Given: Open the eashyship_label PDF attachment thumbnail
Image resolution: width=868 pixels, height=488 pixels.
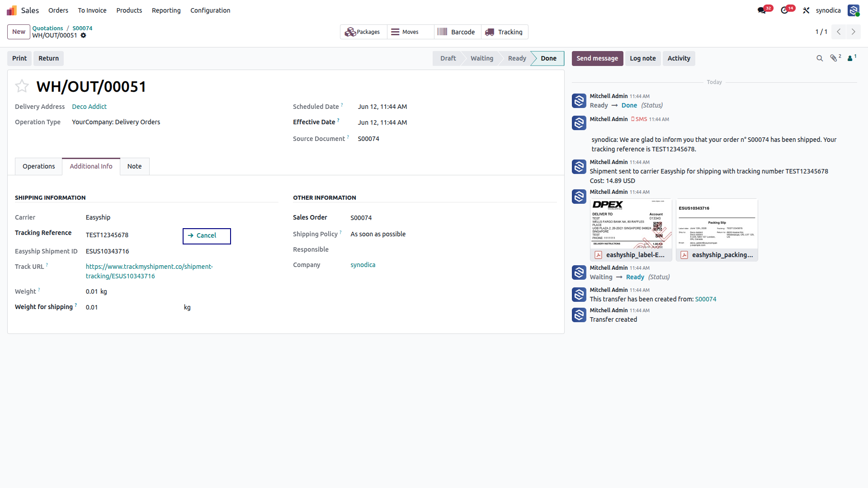Looking at the screenshot, I should click(631, 230).
